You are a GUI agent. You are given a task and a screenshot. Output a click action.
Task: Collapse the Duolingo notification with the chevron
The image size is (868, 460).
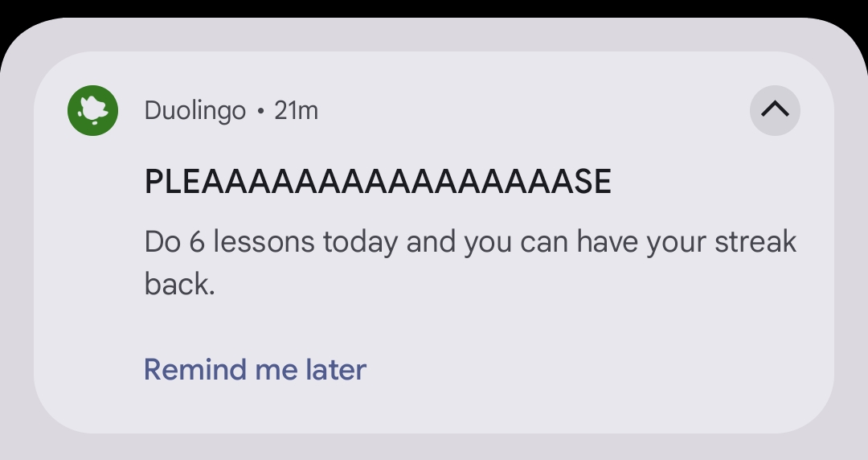coord(775,110)
